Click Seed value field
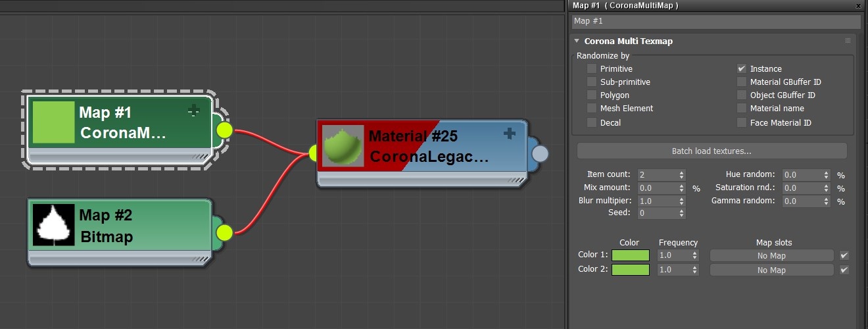This screenshot has height=329, width=868. pyautogui.click(x=656, y=213)
